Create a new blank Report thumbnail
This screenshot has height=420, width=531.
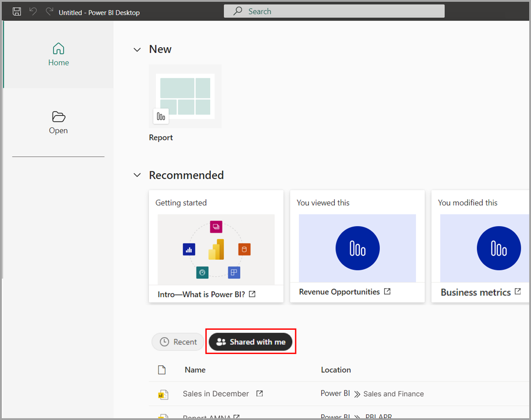click(185, 96)
